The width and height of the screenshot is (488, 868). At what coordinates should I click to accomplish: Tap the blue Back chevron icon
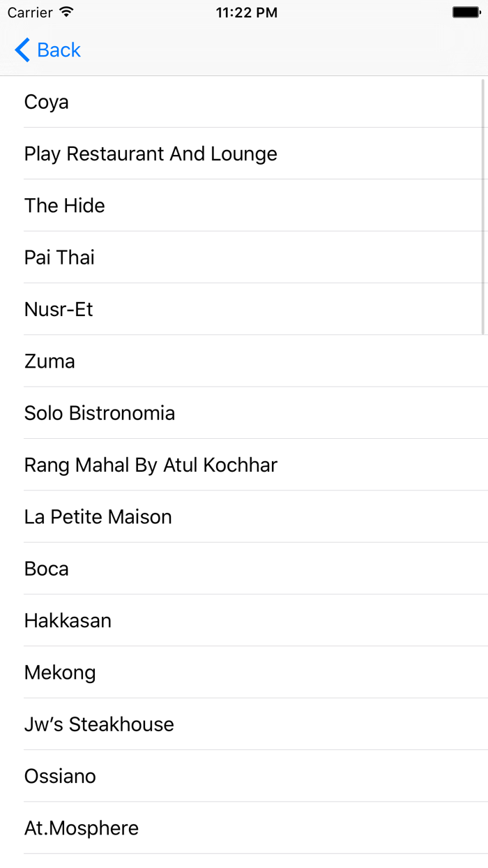pyautogui.click(x=22, y=50)
